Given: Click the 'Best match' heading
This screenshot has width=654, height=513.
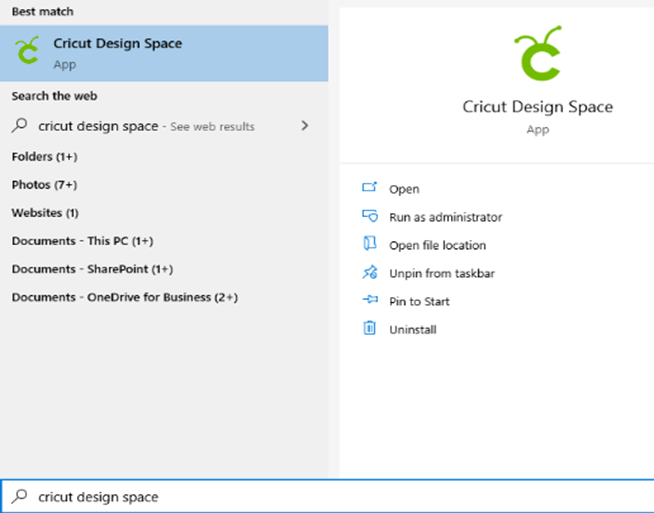Looking at the screenshot, I should [x=43, y=12].
